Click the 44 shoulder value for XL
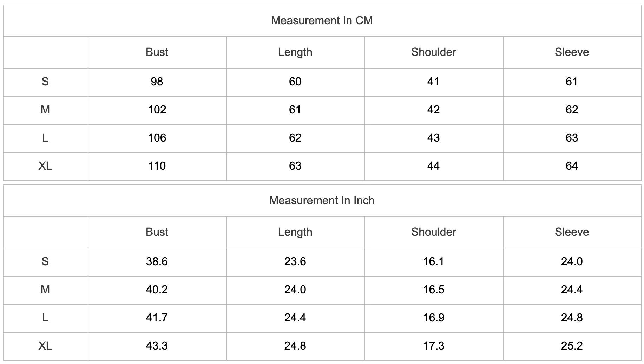This screenshot has width=644, height=364. click(434, 166)
